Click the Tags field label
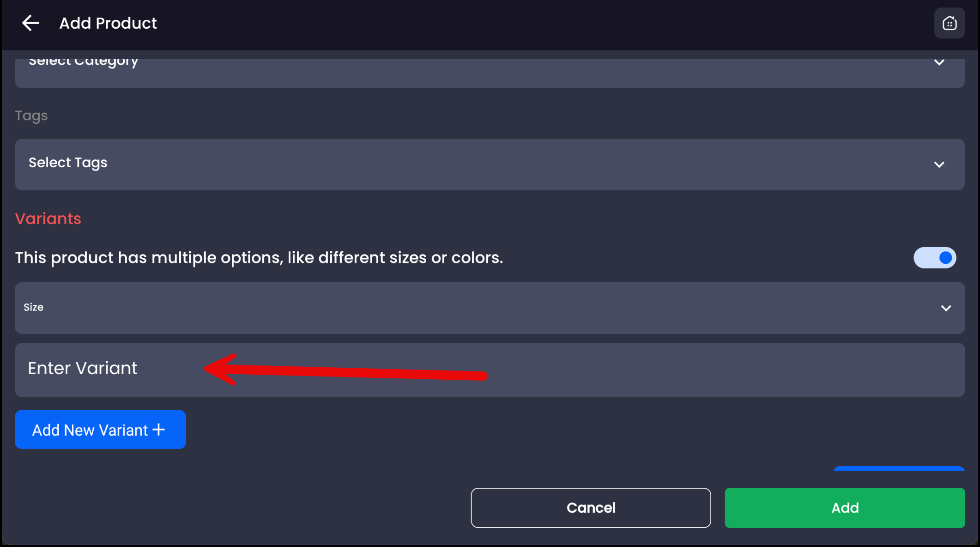The height and width of the screenshot is (547, 980). [31, 115]
